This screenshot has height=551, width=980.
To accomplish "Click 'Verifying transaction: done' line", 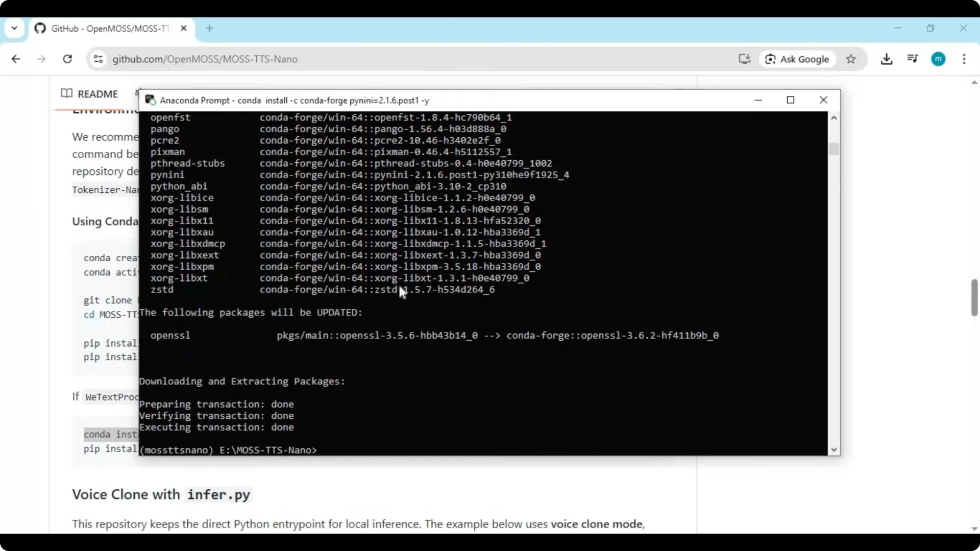I will pyautogui.click(x=216, y=416).
